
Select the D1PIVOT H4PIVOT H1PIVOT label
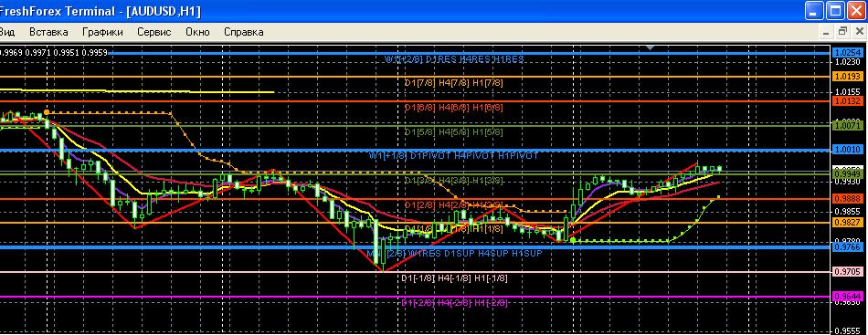point(474,156)
